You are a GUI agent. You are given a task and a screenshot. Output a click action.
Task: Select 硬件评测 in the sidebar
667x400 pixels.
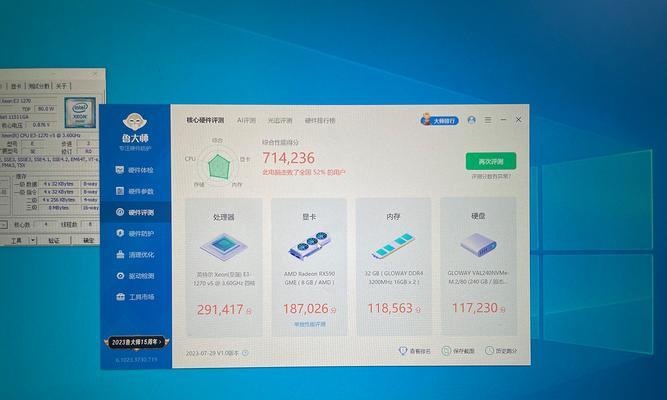[134, 212]
